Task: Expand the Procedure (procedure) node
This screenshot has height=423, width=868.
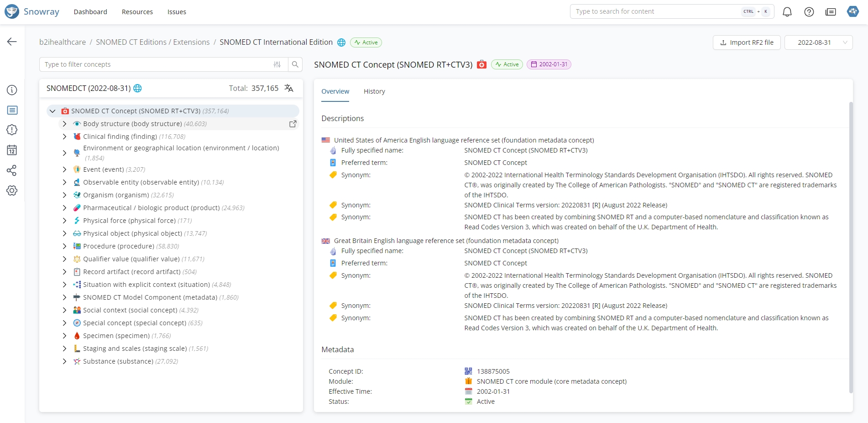Action: (64, 246)
